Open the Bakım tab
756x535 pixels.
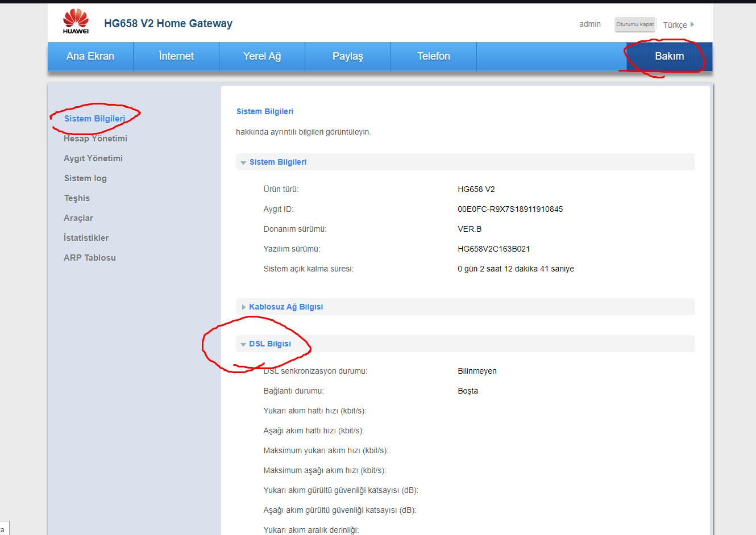tap(670, 56)
